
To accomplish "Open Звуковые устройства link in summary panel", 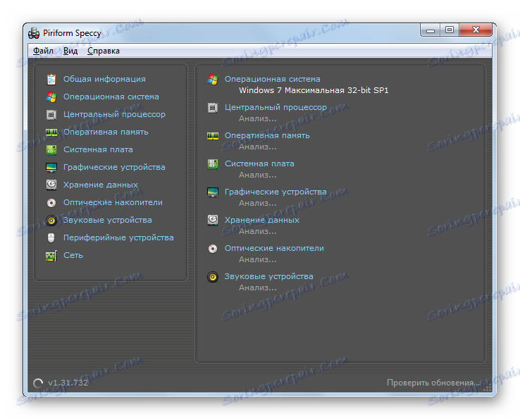I will (269, 276).
